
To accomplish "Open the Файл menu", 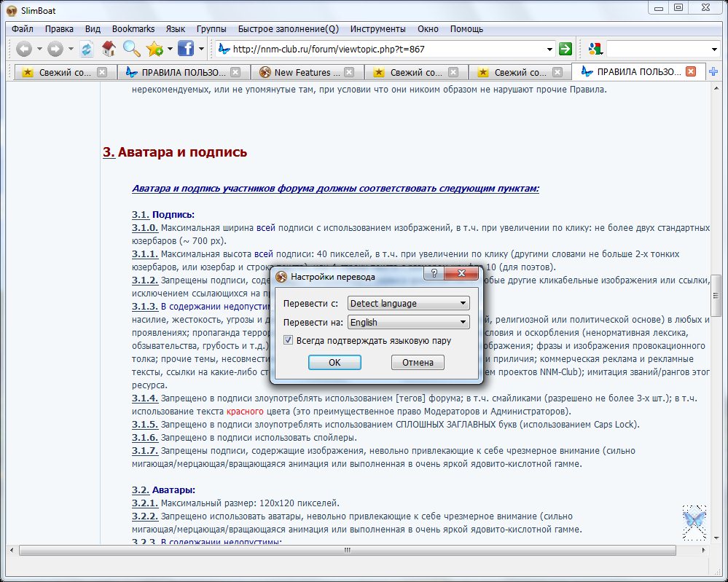I will [23, 29].
